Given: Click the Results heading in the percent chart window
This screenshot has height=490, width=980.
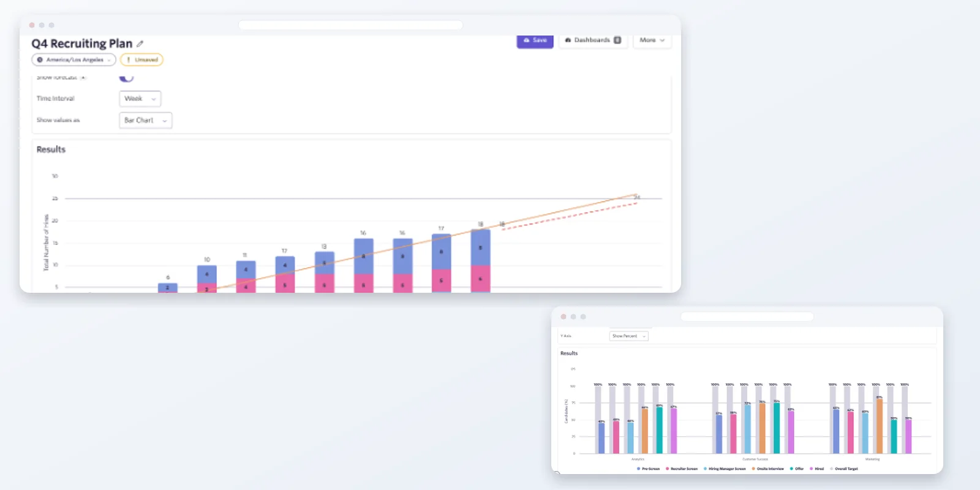Looking at the screenshot, I should pyautogui.click(x=569, y=353).
